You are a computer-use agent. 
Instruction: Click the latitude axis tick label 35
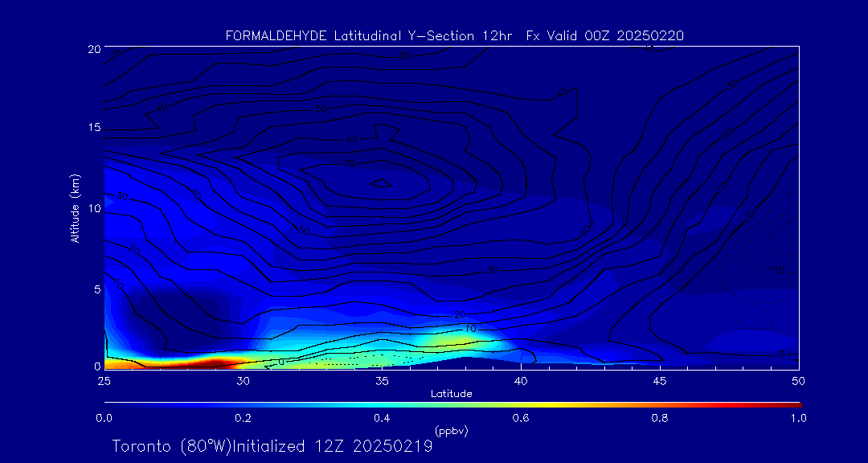click(382, 380)
